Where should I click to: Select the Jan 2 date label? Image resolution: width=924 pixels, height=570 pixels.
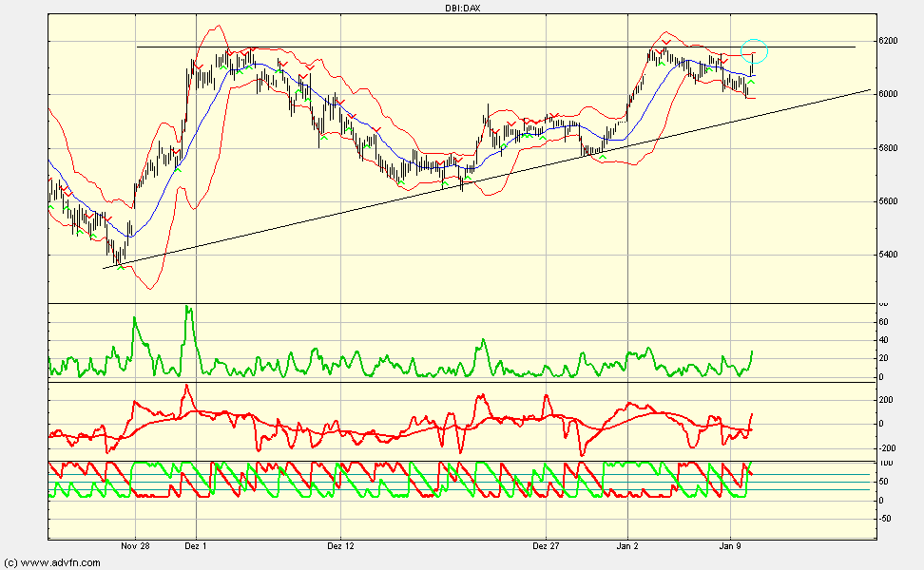click(626, 546)
